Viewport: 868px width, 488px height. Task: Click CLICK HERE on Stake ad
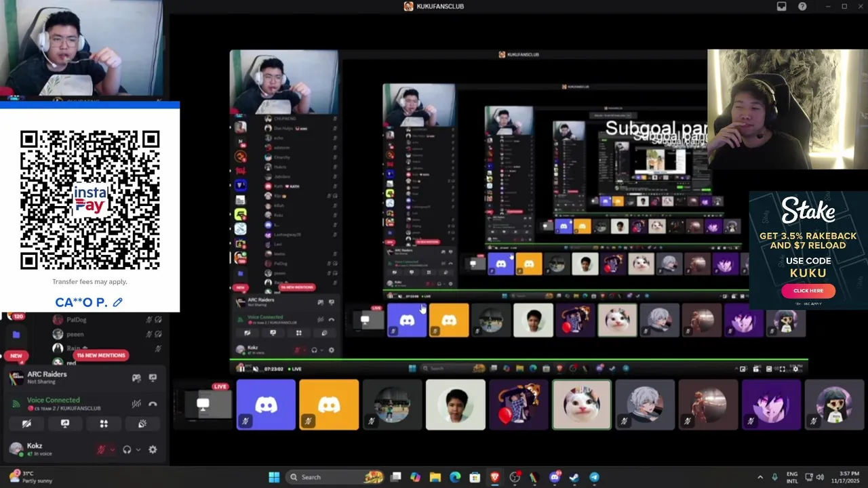(808, 291)
